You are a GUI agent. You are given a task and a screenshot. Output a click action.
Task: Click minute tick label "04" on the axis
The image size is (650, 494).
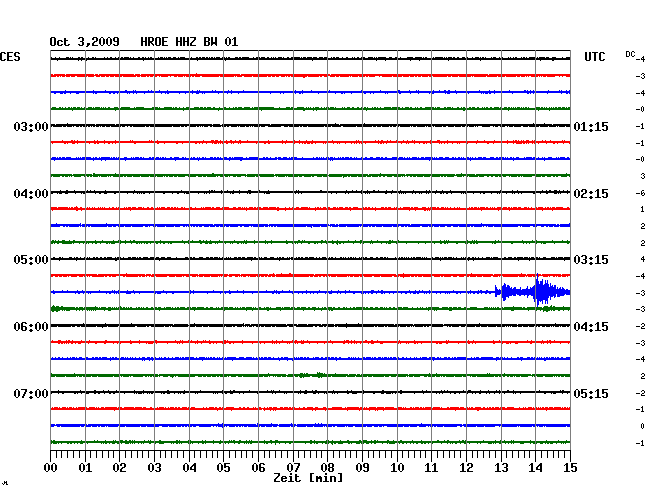coord(189,467)
